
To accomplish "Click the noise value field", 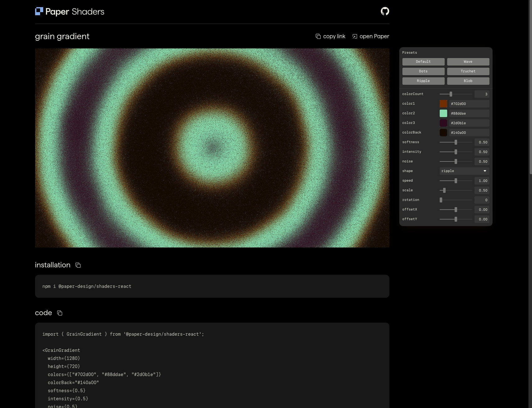I will point(482,161).
